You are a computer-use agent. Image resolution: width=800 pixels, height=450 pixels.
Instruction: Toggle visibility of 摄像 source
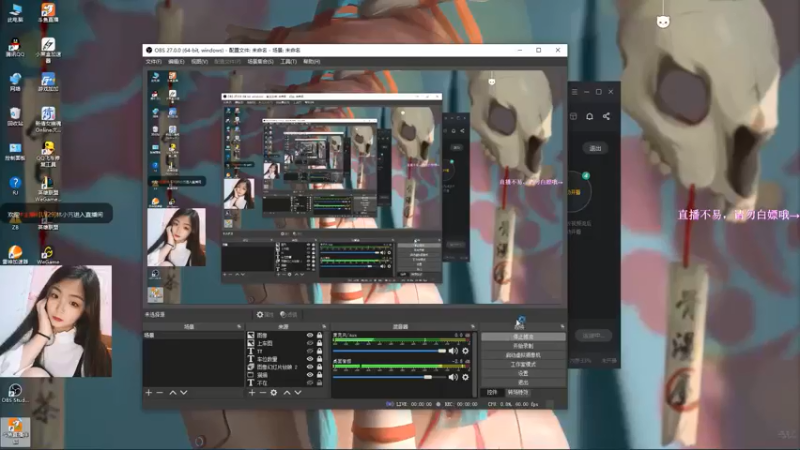coord(310,375)
